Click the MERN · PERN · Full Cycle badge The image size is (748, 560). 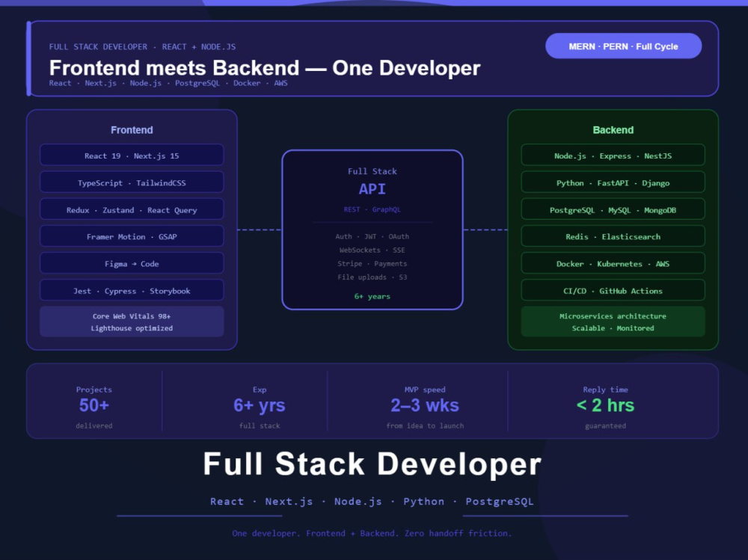(x=623, y=46)
